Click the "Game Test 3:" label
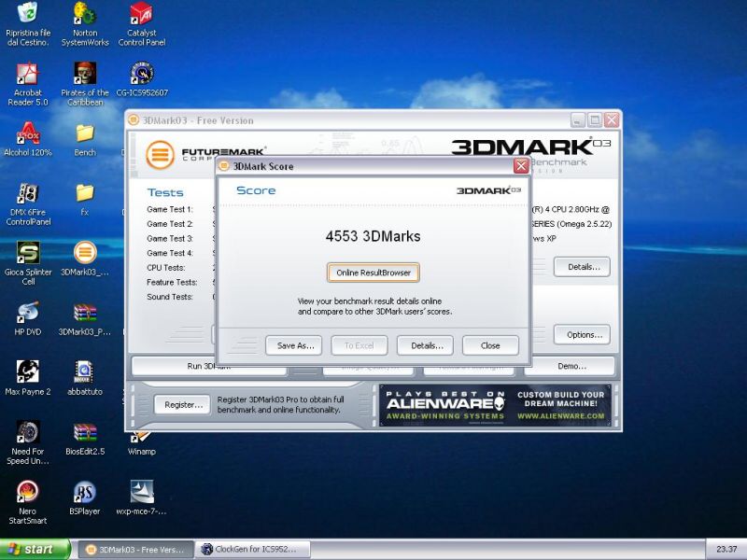The height and width of the screenshot is (560, 747). (170, 239)
